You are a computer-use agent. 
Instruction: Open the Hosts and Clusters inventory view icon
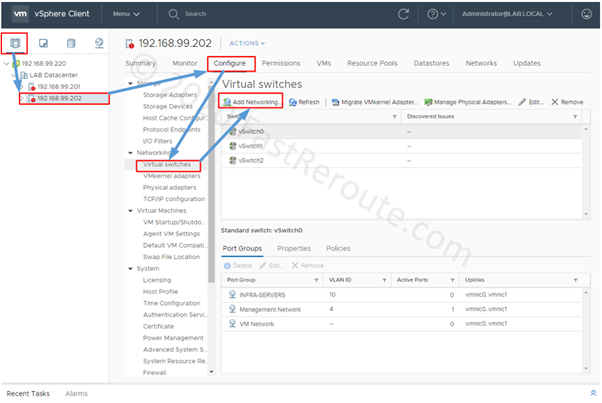click(15, 43)
